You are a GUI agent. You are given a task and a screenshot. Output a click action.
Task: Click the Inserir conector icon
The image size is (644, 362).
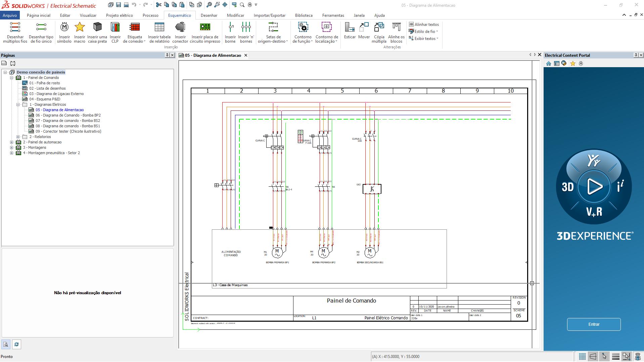[180, 27]
